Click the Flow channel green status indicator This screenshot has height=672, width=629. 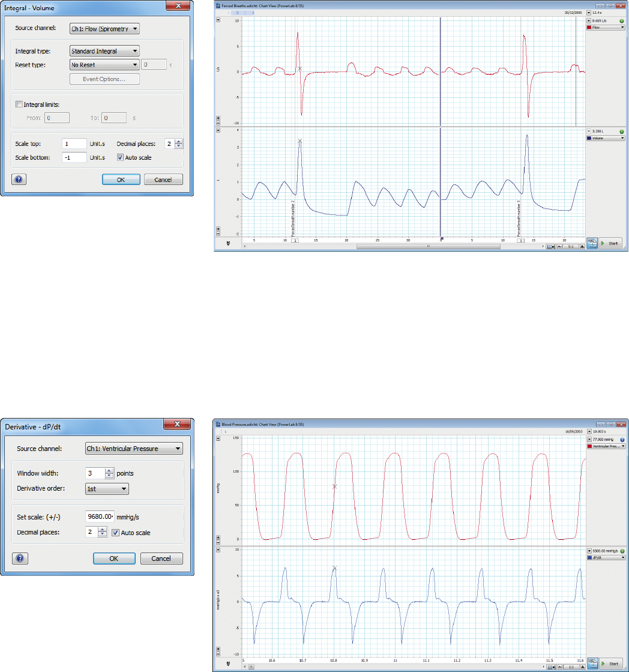coord(622,21)
